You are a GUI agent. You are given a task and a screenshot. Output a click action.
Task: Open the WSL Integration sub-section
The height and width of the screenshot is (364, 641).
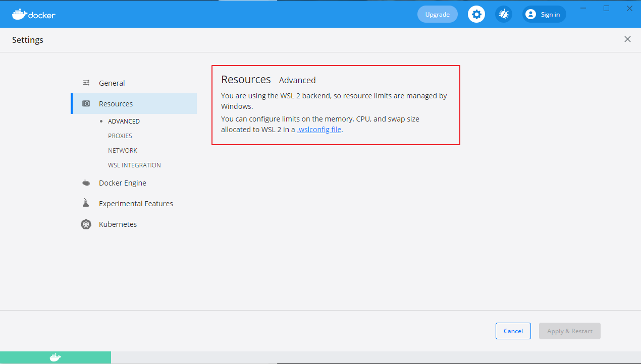pos(134,165)
